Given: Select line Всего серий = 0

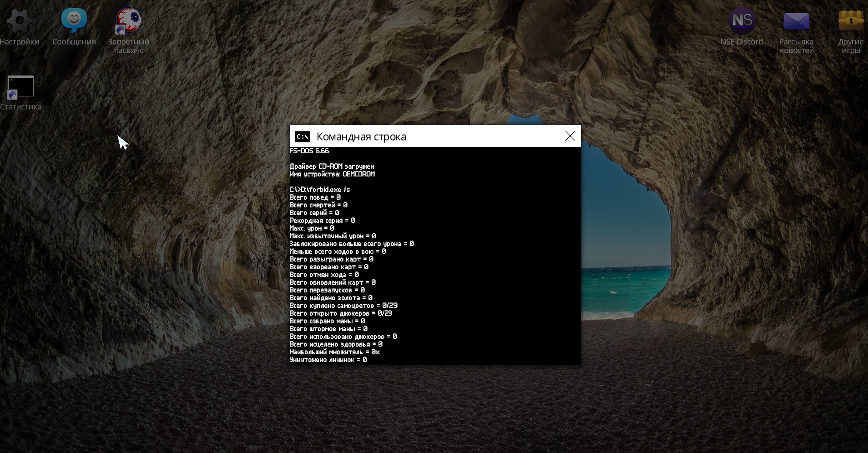Looking at the screenshot, I should [314, 213].
